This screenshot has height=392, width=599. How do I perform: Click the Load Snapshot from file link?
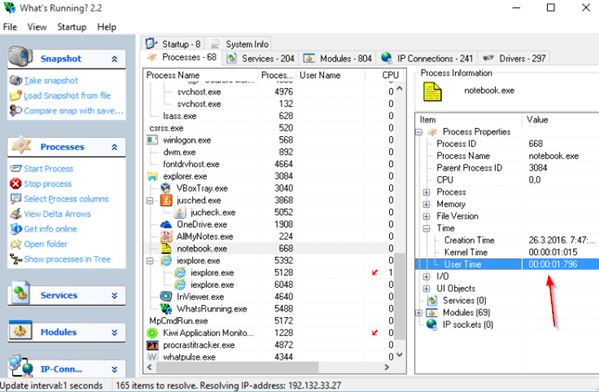click(x=67, y=96)
